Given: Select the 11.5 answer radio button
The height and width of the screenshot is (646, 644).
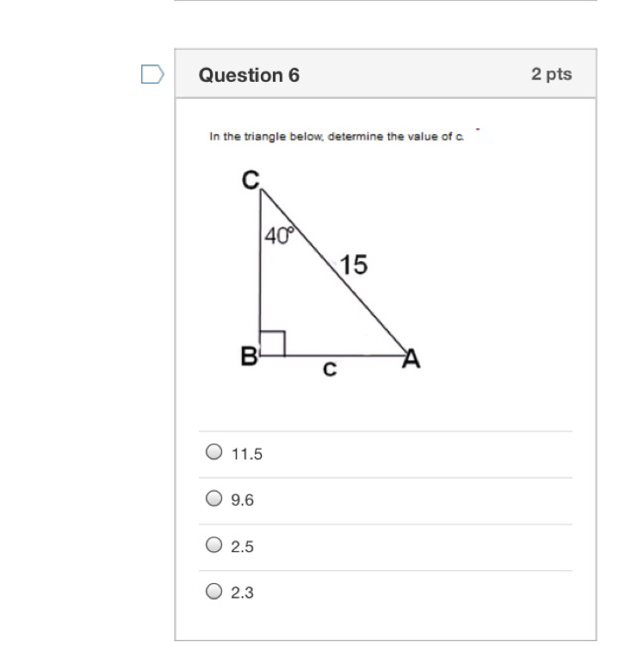Looking at the screenshot, I should pos(214,452).
